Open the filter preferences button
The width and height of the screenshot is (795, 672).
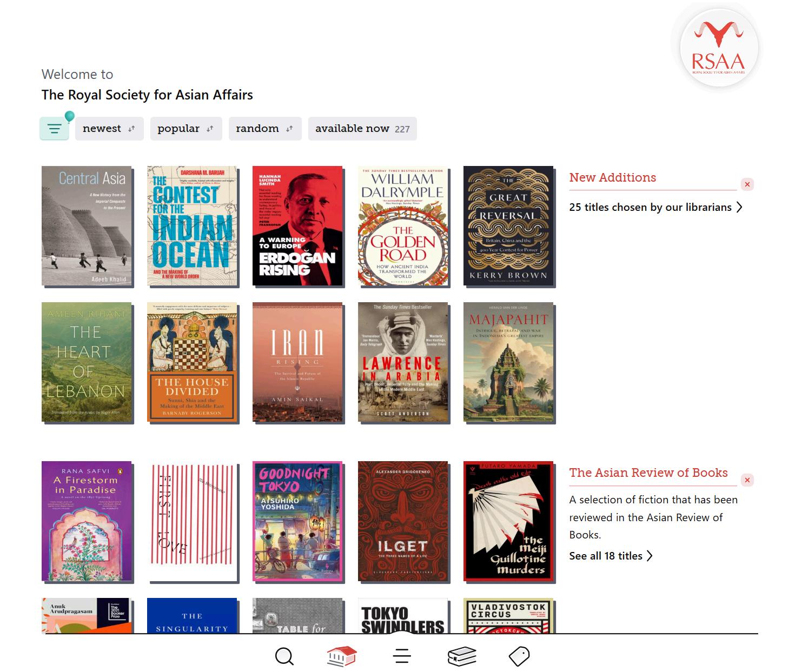(54, 129)
